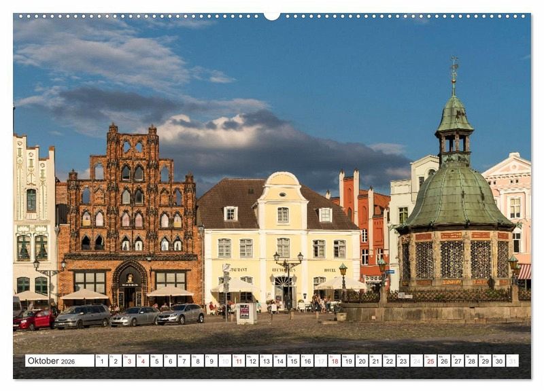Select the day 27 cell
The width and height of the screenshot is (544, 392).
pos(458,361)
